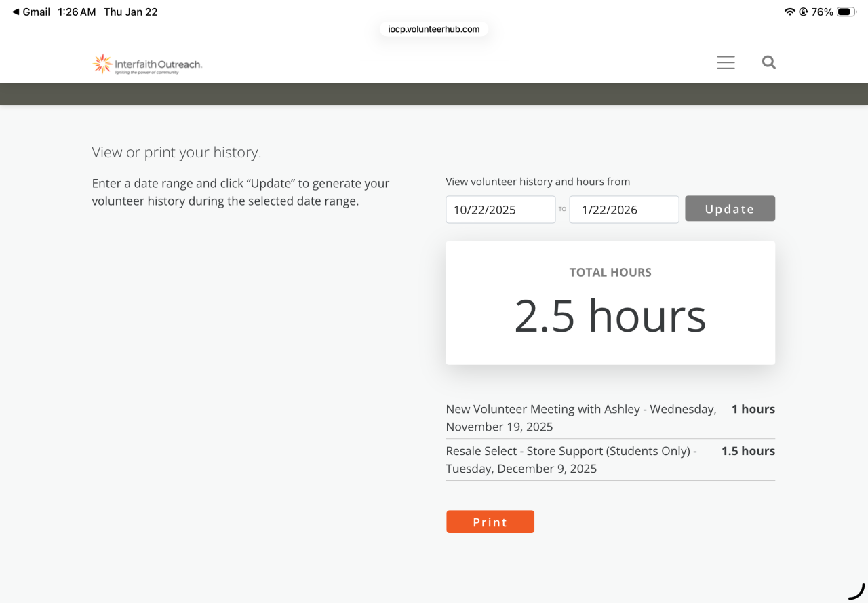Click the TOTAL HOURS label
This screenshot has width=868, height=603.
click(610, 273)
